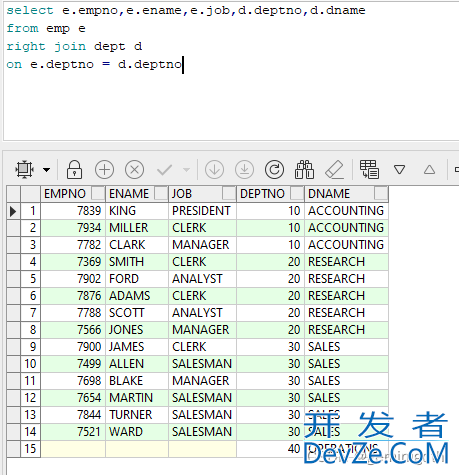This screenshot has width=459, height=475.
Task: Click the cell with 7521
Action: pos(73,432)
